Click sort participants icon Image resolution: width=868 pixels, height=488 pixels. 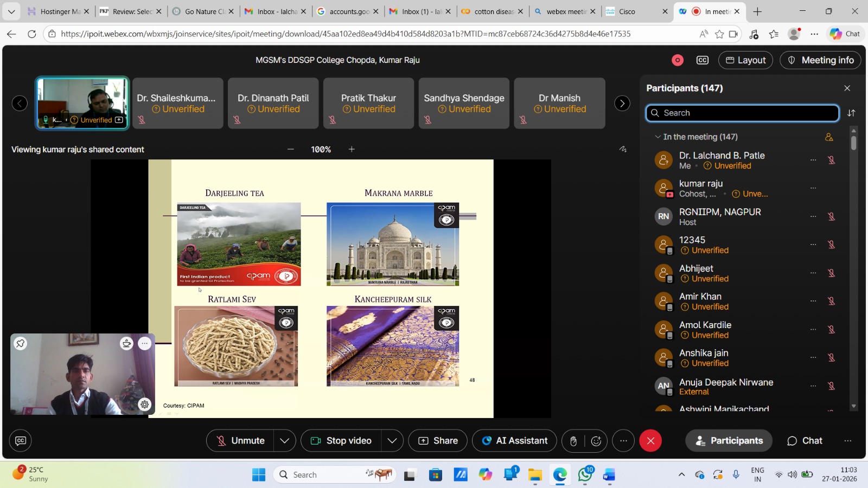click(851, 113)
